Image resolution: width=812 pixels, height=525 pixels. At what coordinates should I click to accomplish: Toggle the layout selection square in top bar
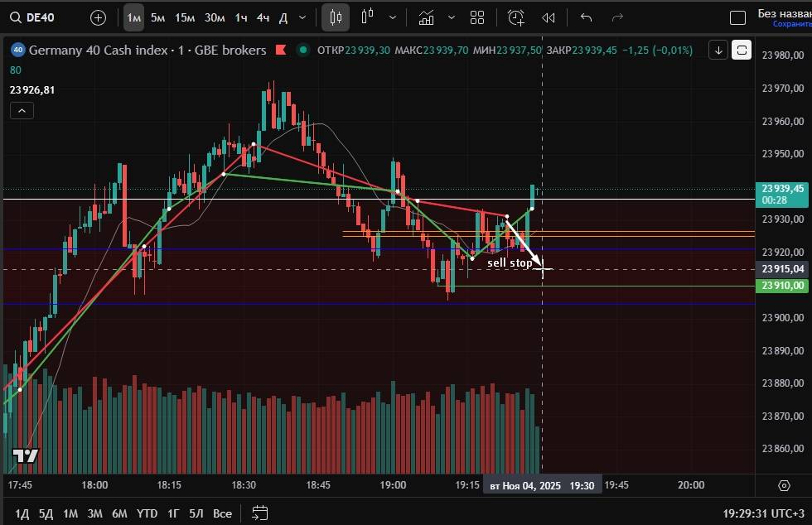(x=737, y=17)
